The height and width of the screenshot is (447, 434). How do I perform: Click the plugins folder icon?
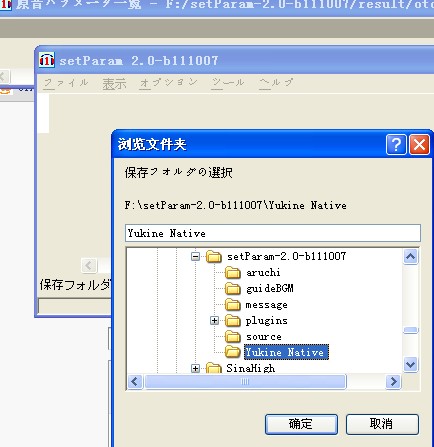[x=233, y=321]
